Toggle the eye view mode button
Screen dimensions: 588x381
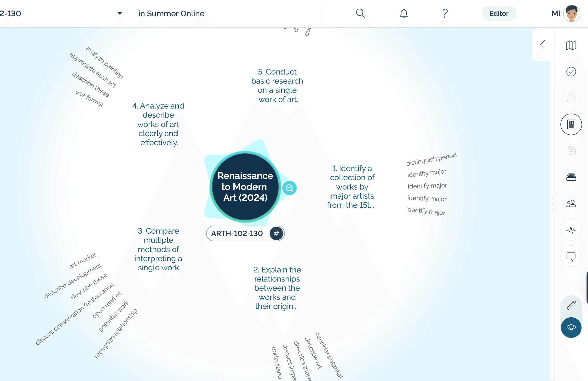coord(571,327)
